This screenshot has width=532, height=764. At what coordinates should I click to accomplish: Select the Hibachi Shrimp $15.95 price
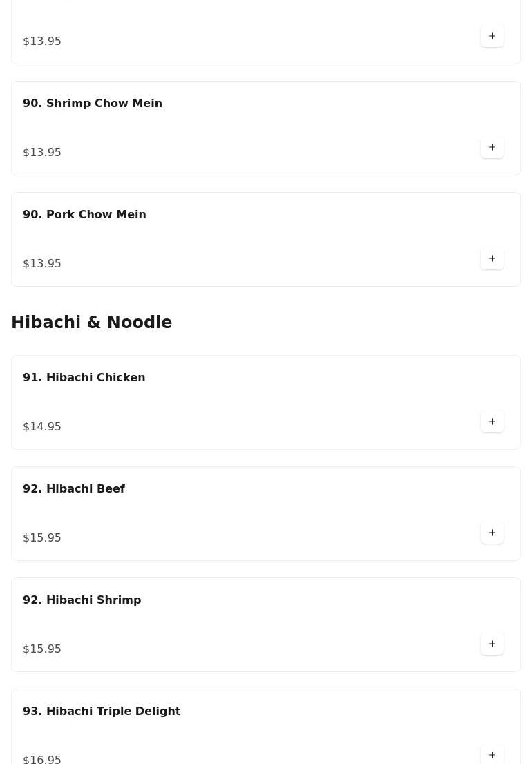point(42,649)
